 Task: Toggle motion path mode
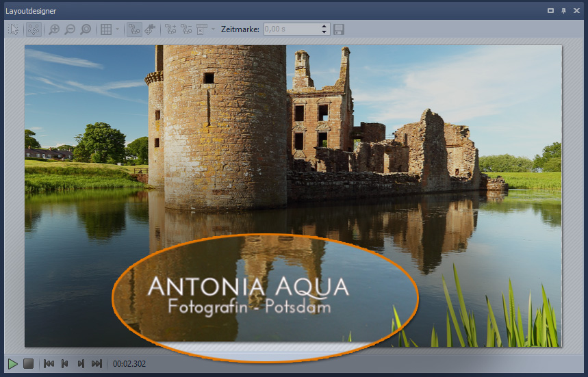(x=134, y=29)
